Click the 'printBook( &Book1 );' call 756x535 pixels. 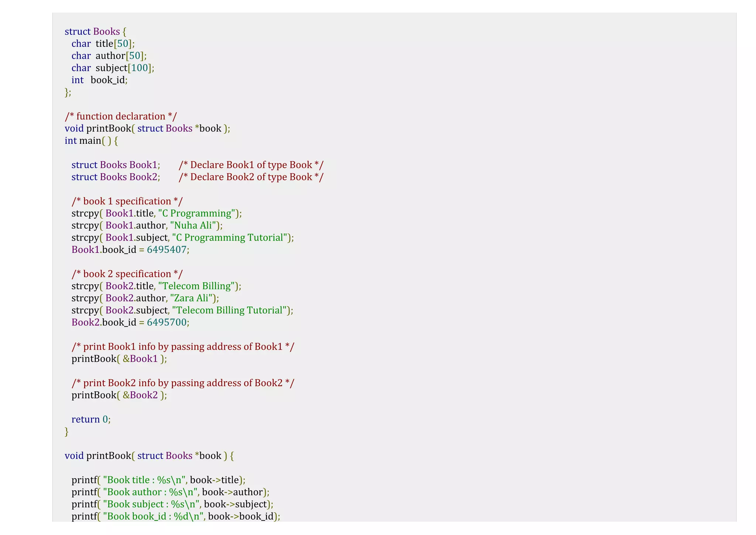coord(119,359)
